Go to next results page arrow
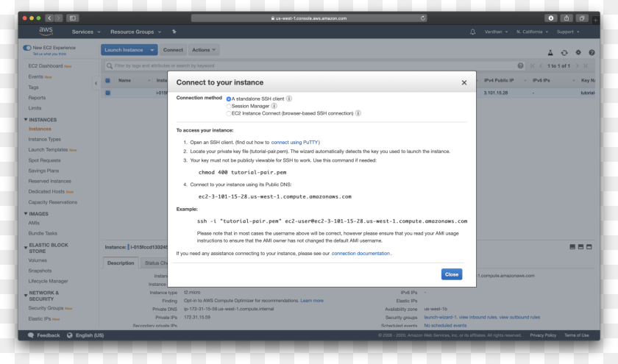The image size is (618, 364). 577,65
